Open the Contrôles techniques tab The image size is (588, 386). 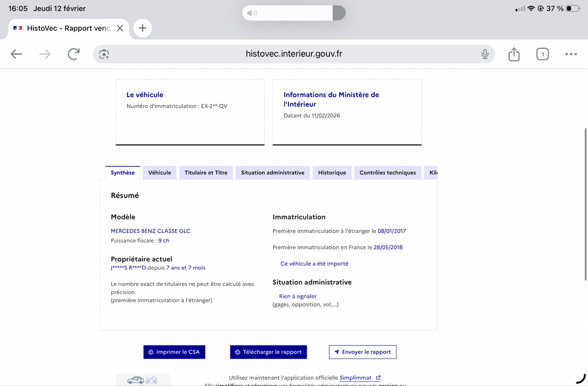point(387,172)
